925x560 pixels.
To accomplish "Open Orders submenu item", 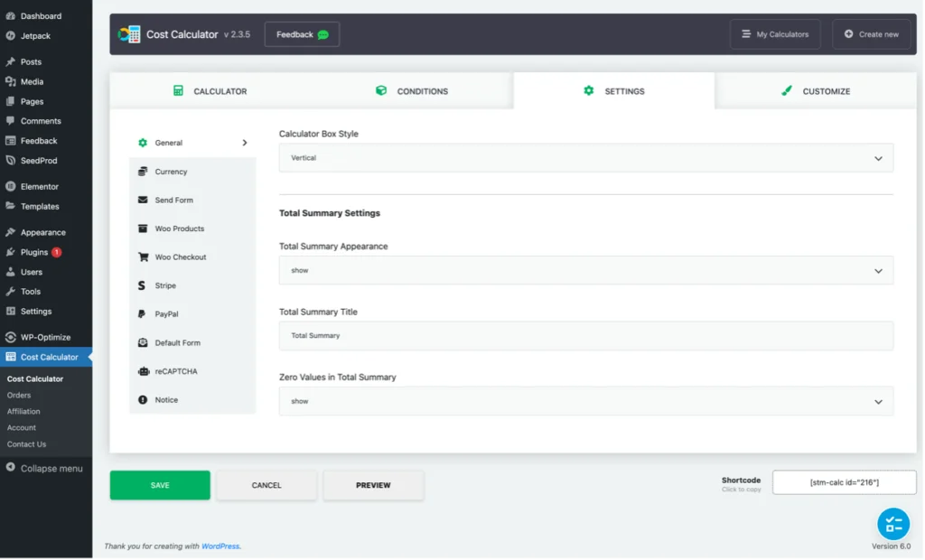I will pos(19,396).
